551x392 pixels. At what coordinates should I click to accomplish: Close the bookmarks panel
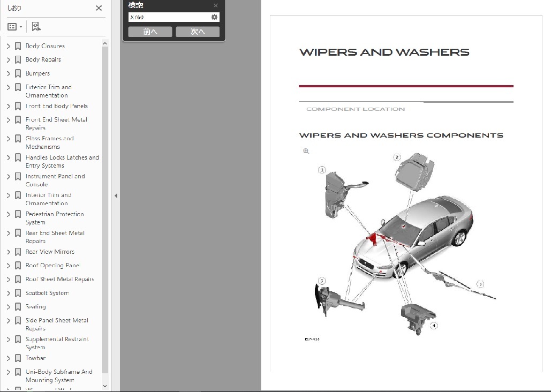click(99, 7)
